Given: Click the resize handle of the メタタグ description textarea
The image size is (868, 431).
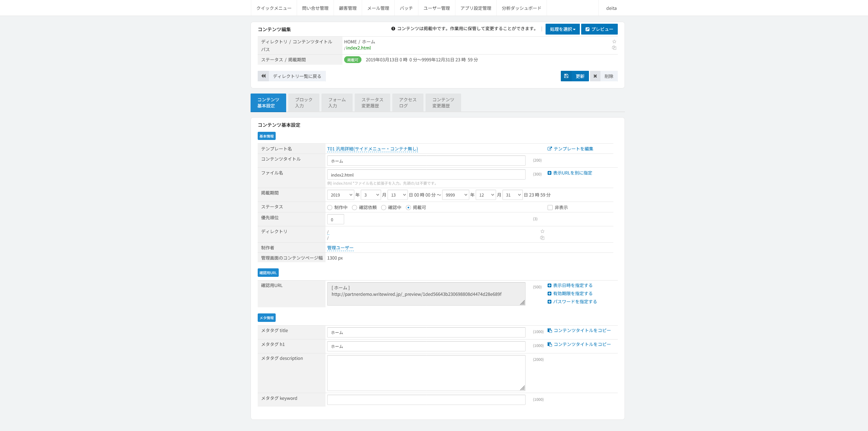Looking at the screenshot, I should 522,388.
